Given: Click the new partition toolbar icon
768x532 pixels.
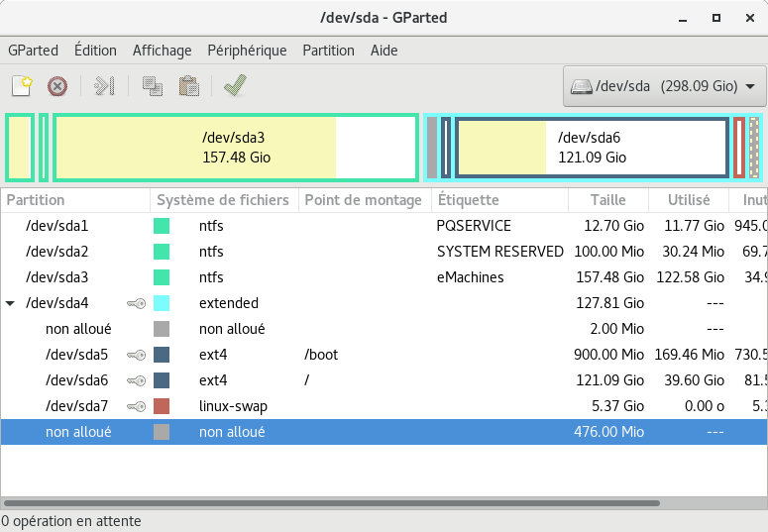Looking at the screenshot, I should [22, 86].
